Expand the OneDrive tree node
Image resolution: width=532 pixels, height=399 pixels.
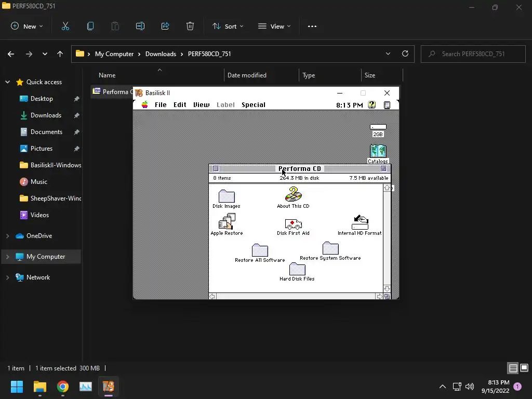7,236
